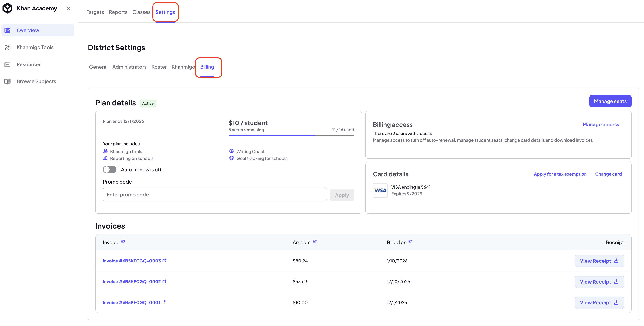
Task: Focus the Enter promo code field
Action: (x=215, y=194)
